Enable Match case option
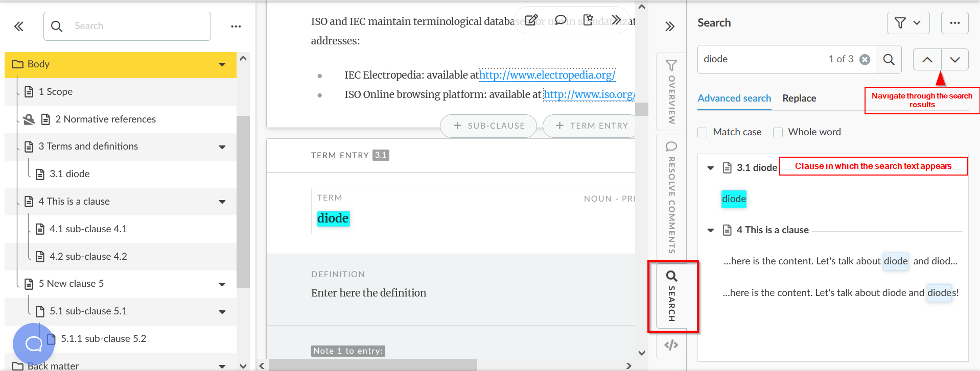This screenshot has height=371, width=980. click(x=703, y=132)
